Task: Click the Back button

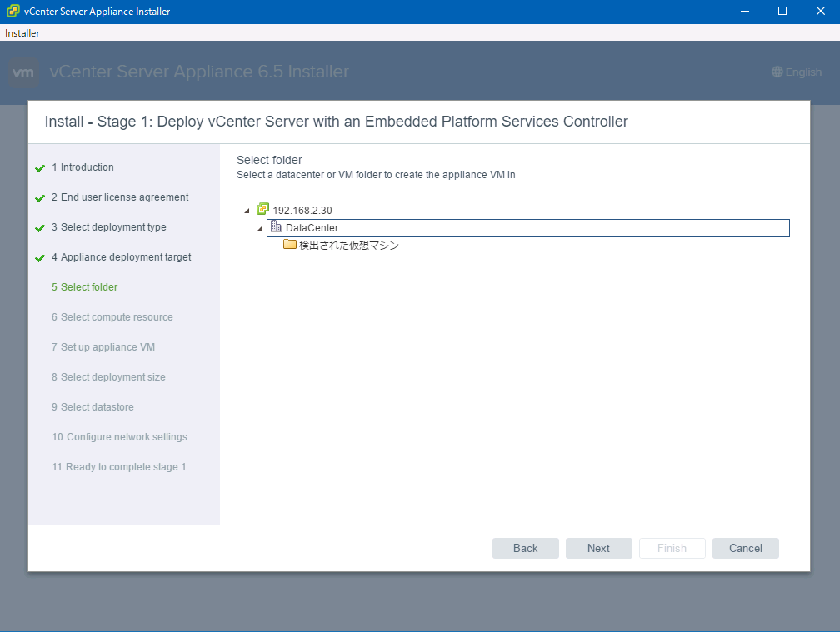Action: [526, 548]
